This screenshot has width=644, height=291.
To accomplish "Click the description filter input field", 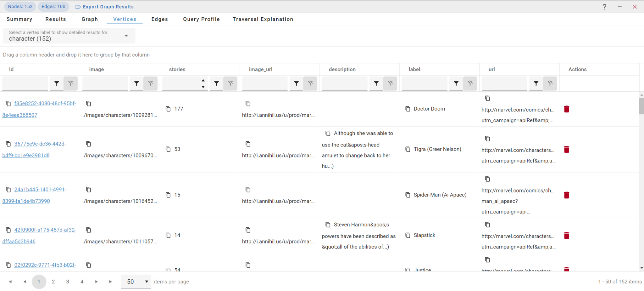I will coord(344,83).
